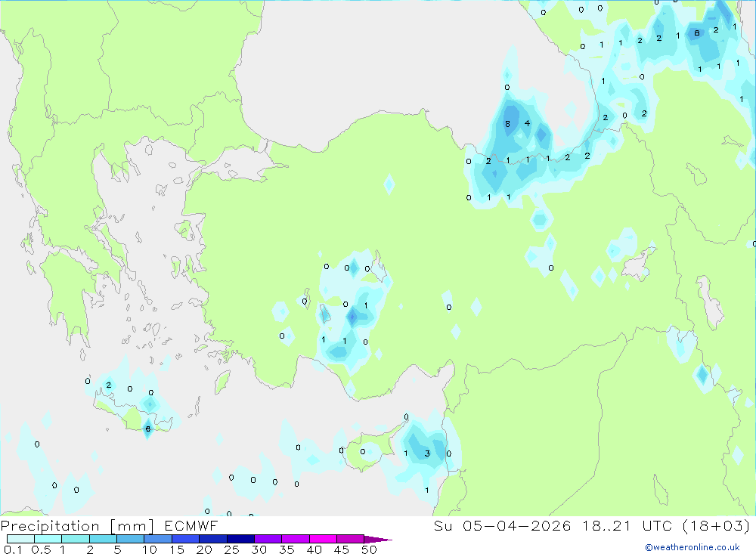This screenshot has width=756, height=554.
Task: Pick the 5–10 mm blue legend swatch
Action: click(130, 539)
